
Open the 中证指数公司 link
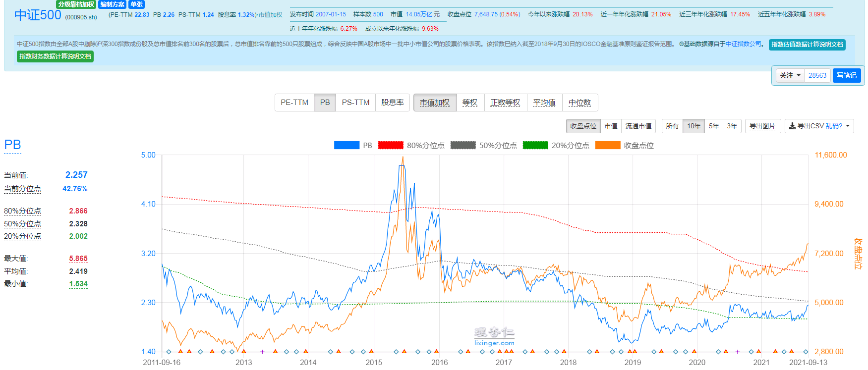744,44
